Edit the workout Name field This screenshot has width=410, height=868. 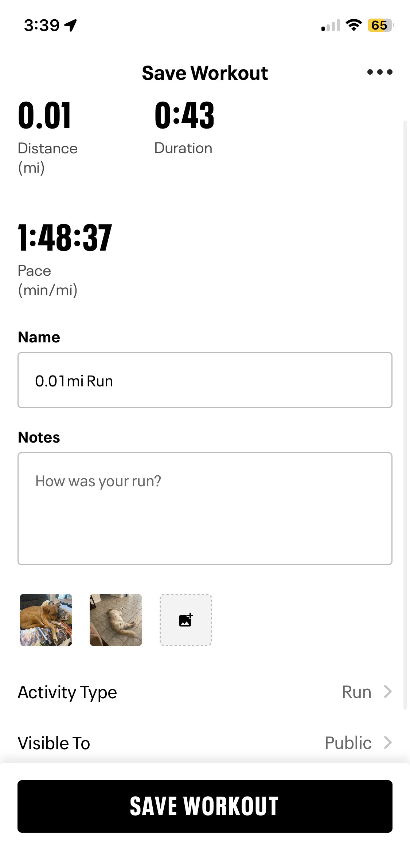point(205,380)
